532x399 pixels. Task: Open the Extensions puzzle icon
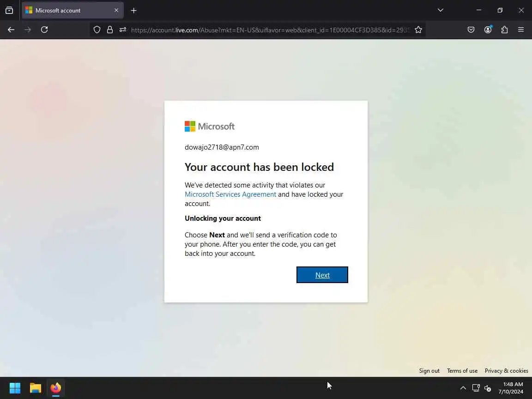pos(504,30)
